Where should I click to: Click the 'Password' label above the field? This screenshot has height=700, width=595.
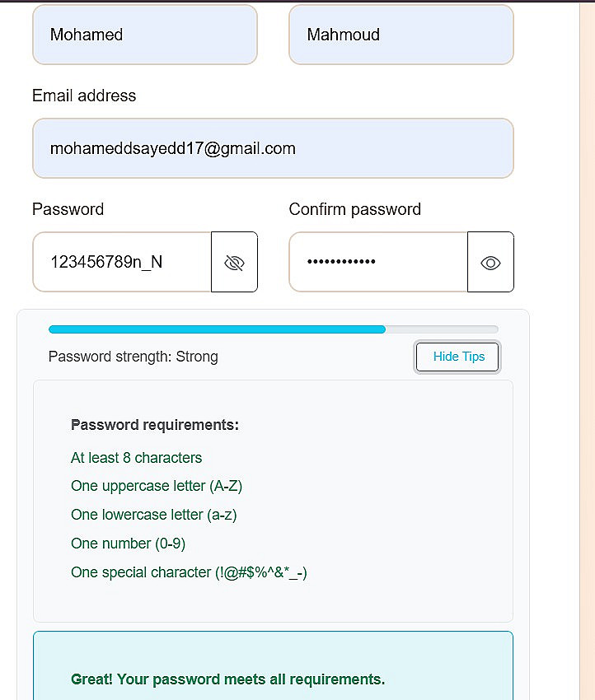68,209
